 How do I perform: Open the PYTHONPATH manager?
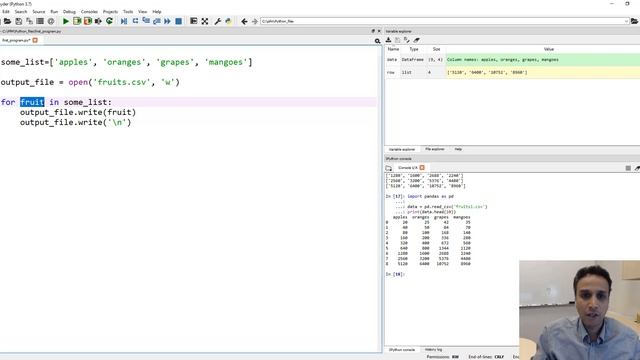pyautogui.click(x=229, y=21)
